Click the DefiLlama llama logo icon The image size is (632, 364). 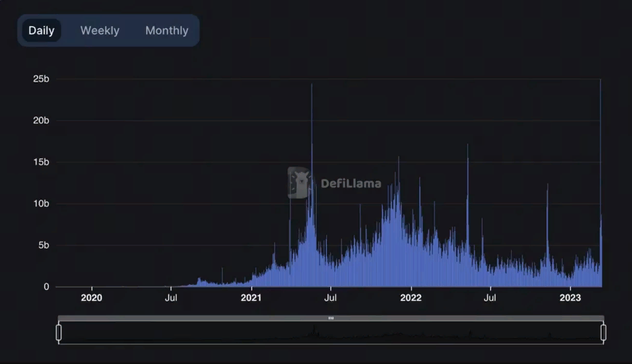(299, 183)
